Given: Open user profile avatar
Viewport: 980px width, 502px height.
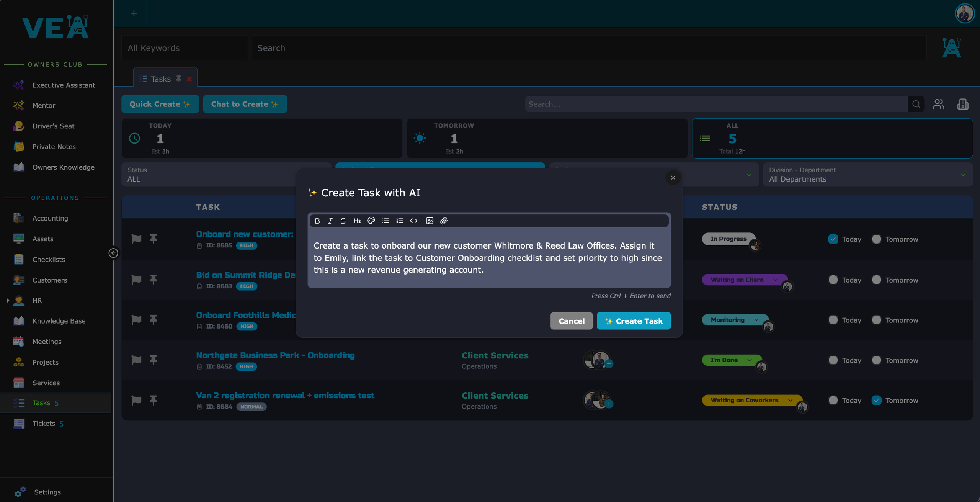Looking at the screenshot, I should [965, 13].
